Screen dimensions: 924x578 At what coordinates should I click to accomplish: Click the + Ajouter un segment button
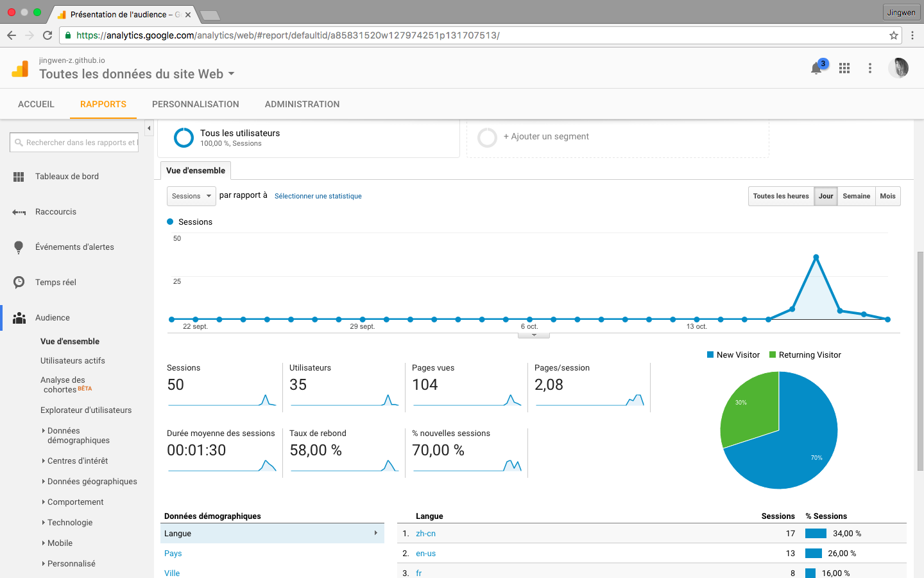[x=546, y=136]
